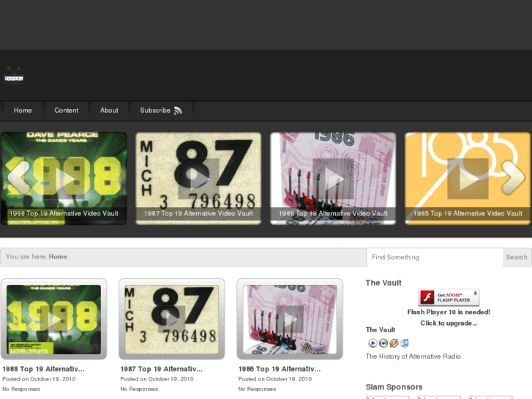This screenshot has width=532, height=399.
Task: Play the 1987 video in the carousel
Action: [x=198, y=179]
